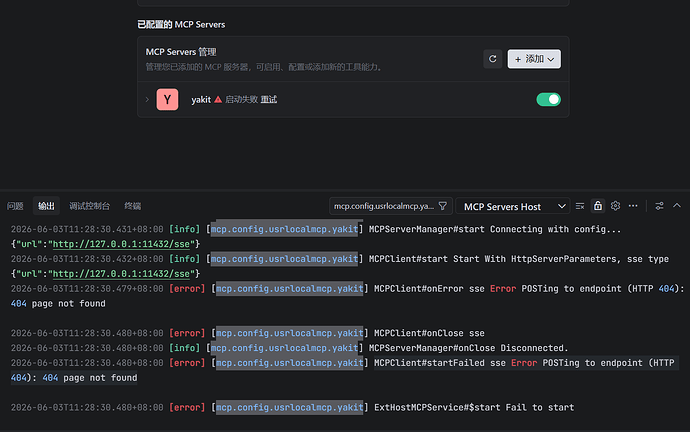
Task: Click the 已配置的 MCP Servers heading
Action: (x=181, y=25)
